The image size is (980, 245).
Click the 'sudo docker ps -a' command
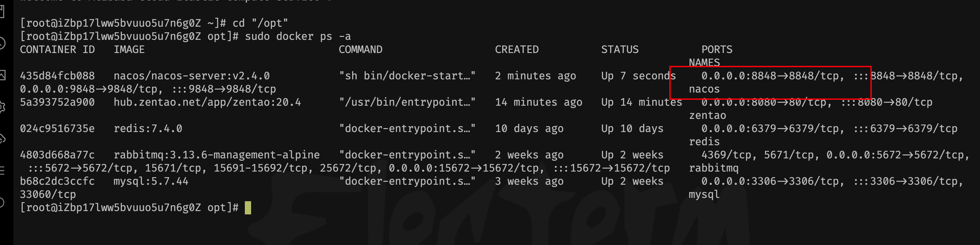pyautogui.click(x=297, y=37)
